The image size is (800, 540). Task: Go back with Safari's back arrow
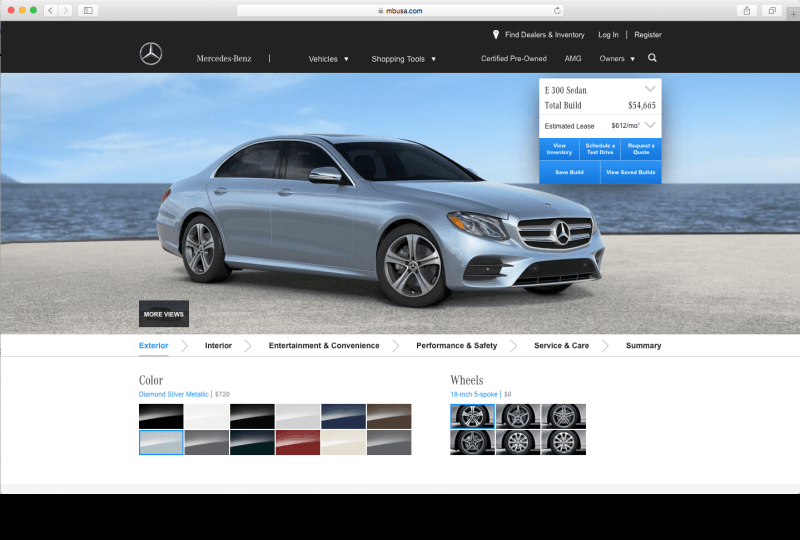(x=51, y=10)
